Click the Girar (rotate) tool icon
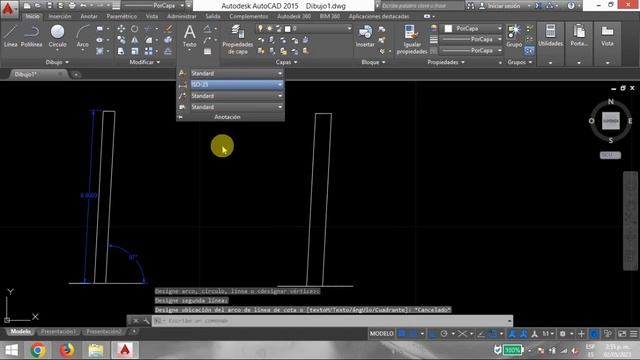640x360 pixels. pos(134,29)
